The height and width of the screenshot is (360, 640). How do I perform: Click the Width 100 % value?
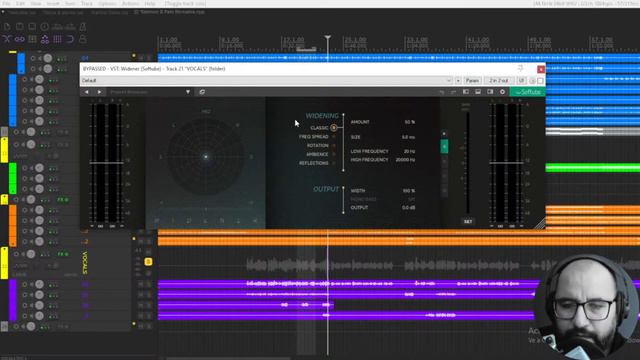pos(409,191)
